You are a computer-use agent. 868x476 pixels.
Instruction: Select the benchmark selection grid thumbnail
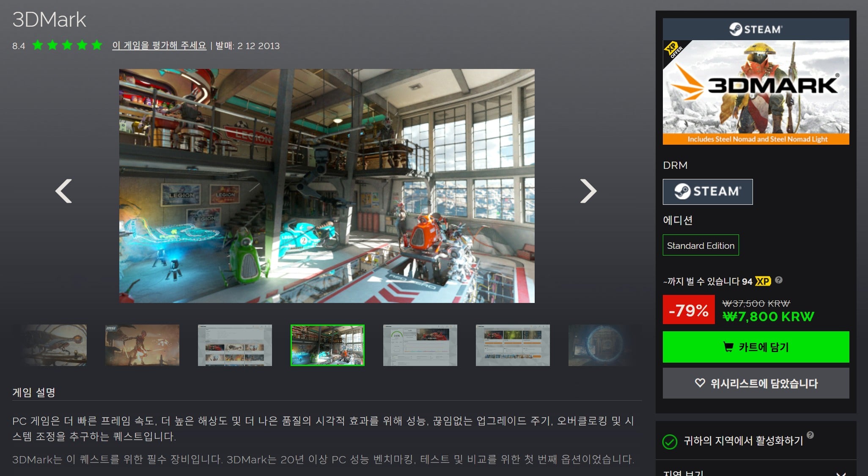(513, 345)
